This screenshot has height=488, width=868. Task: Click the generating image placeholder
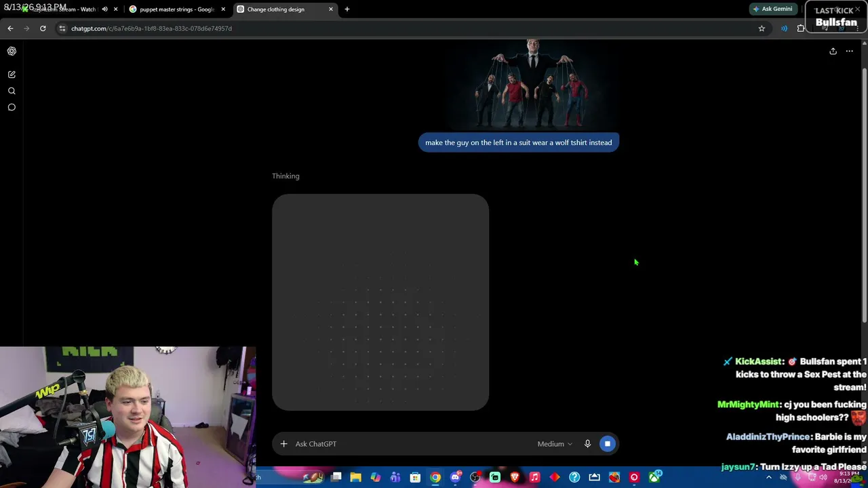pos(380,302)
